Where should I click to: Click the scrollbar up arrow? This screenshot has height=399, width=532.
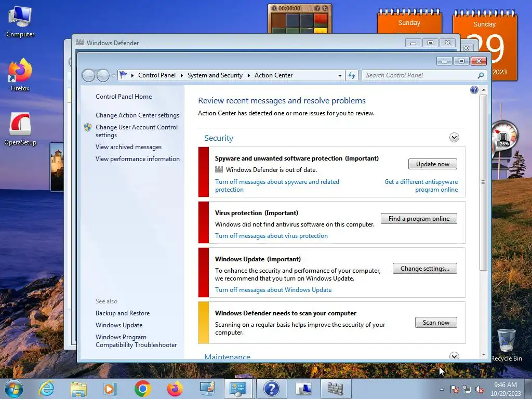pos(484,90)
